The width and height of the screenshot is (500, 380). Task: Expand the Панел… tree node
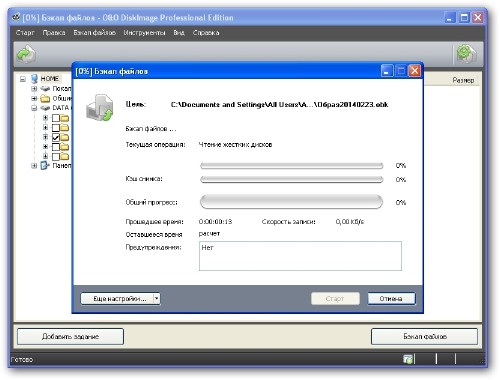(x=34, y=165)
